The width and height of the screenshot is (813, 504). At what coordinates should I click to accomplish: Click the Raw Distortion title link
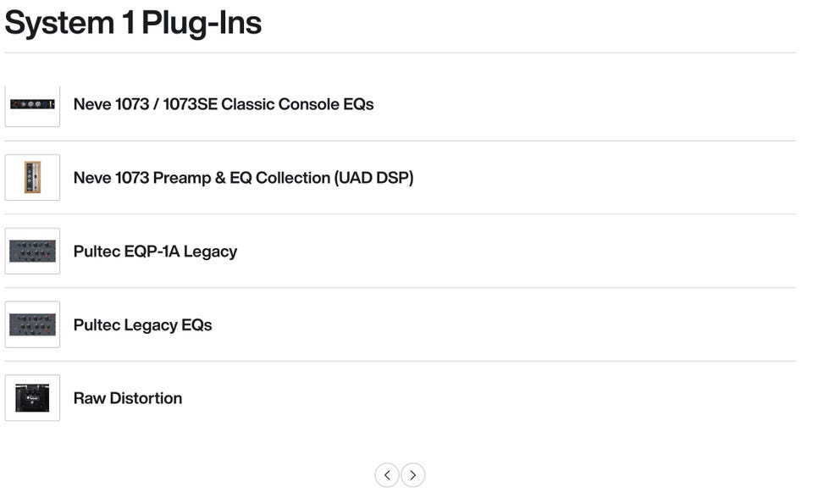click(128, 398)
